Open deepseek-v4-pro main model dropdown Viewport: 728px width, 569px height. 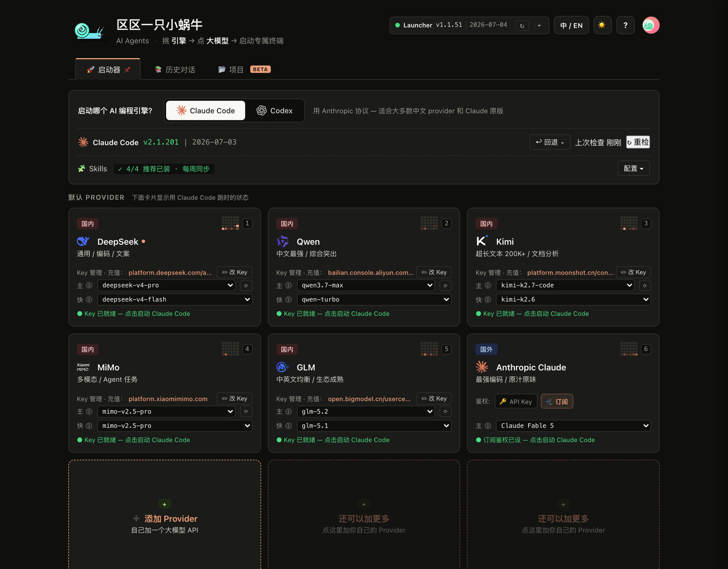tap(167, 285)
